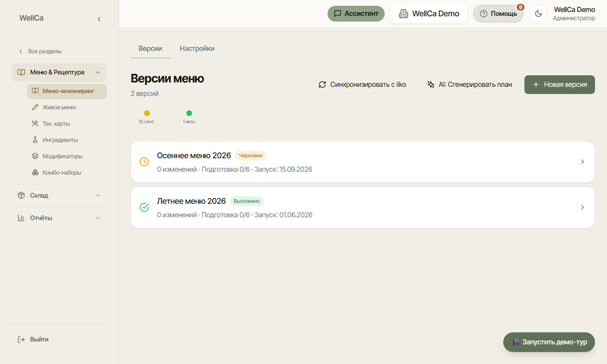Select the green 1 июн. timeline dot
The width and height of the screenshot is (607, 364).
[189, 113]
